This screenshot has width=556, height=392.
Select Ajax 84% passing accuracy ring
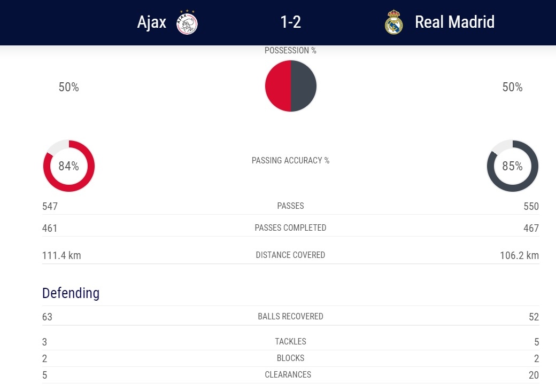[x=69, y=166]
